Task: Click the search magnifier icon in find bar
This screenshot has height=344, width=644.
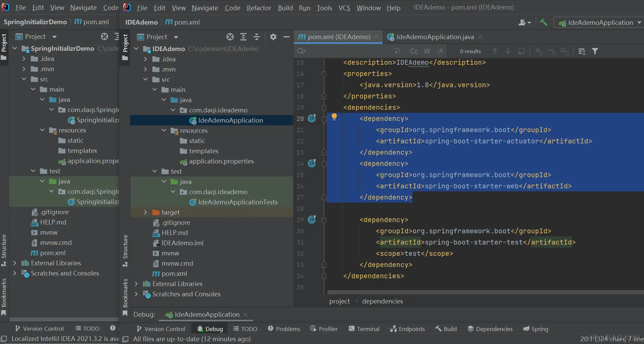Action: 301,51
